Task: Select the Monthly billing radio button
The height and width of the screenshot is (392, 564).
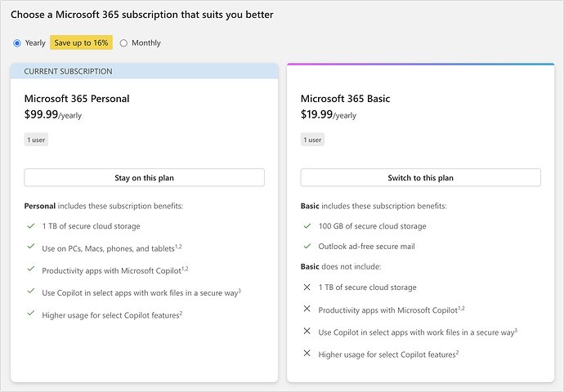Action: [x=123, y=43]
